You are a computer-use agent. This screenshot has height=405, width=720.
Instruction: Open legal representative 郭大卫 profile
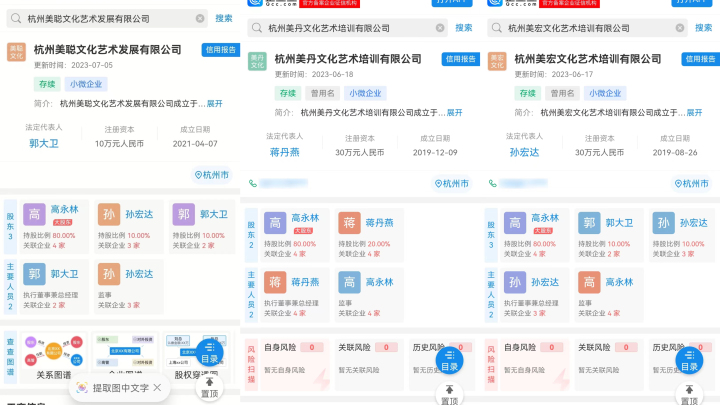tap(44, 143)
